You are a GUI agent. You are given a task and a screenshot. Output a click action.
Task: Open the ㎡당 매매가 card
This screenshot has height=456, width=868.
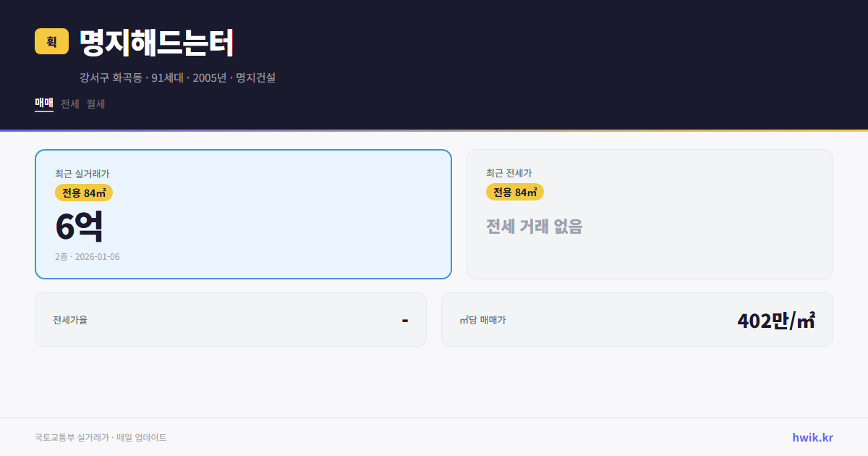[x=637, y=319]
